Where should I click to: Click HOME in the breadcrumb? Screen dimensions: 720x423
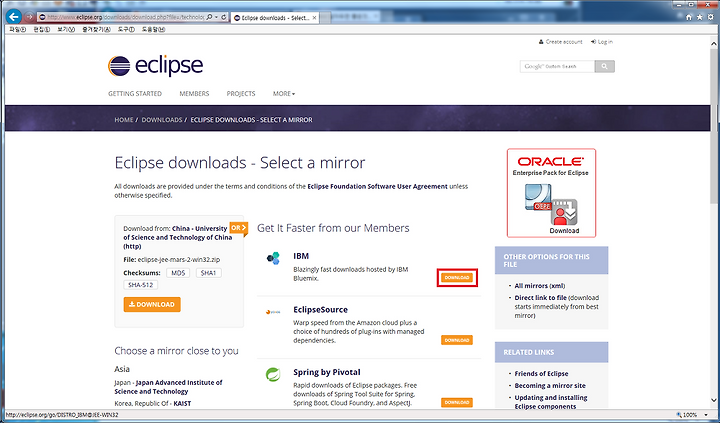click(124, 119)
